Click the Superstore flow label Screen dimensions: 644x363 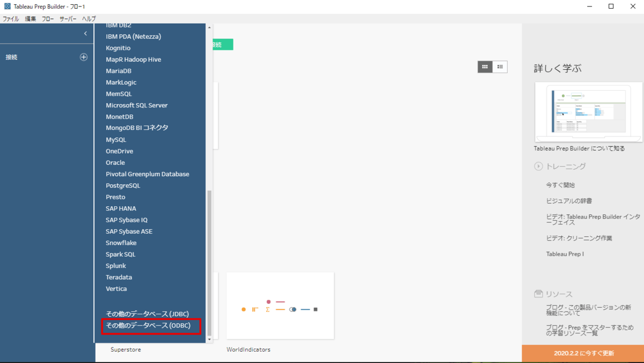126,350
